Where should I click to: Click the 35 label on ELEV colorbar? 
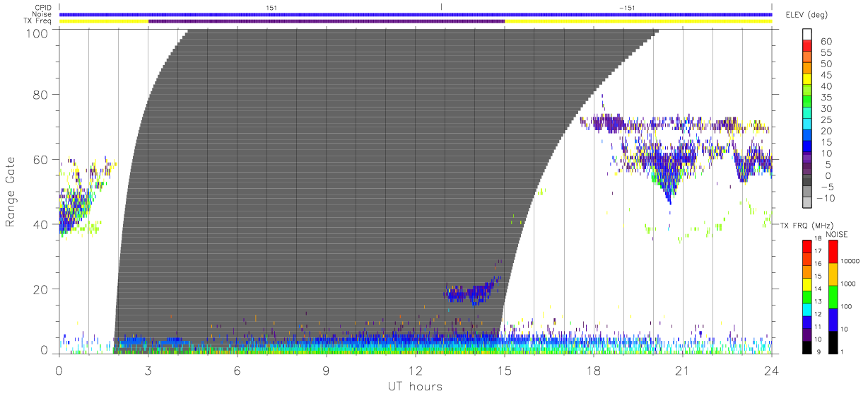826,98
